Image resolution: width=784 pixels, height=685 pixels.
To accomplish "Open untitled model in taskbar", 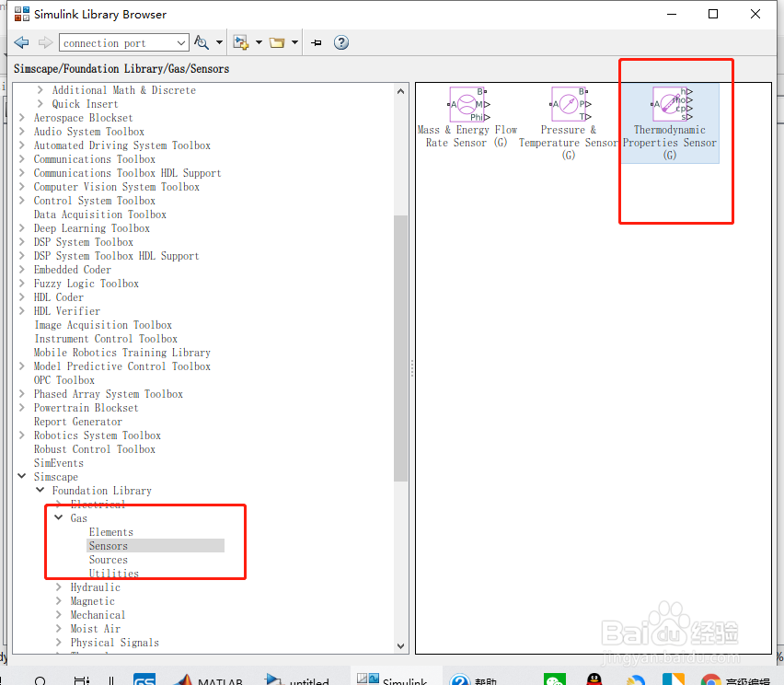I will [x=297, y=679].
